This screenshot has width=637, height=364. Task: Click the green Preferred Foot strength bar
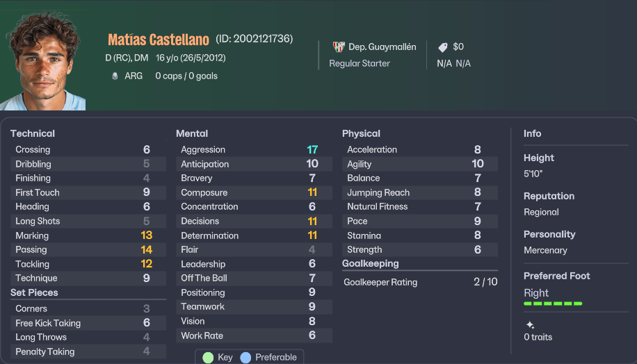pyautogui.click(x=553, y=304)
